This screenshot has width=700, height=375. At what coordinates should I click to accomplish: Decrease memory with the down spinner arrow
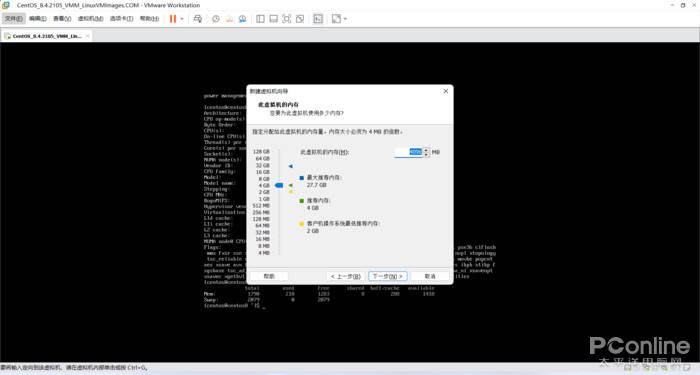click(426, 155)
